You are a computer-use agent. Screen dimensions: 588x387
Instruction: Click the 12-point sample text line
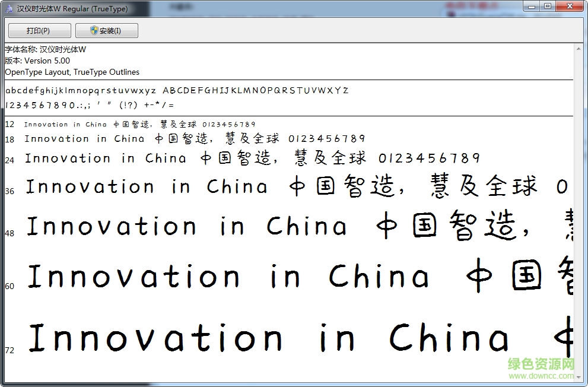point(139,124)
